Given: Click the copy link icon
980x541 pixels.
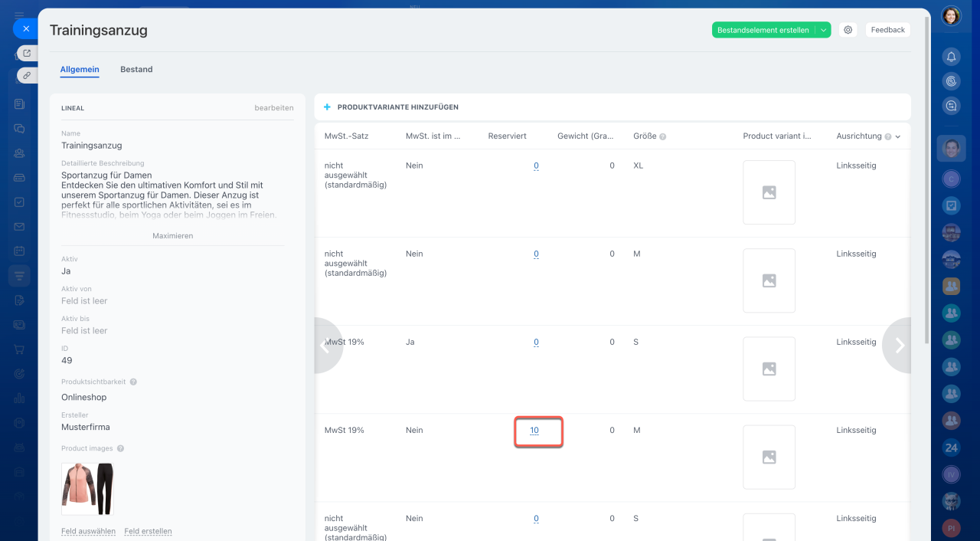Looking at the screenshot, I should pyautogui.click(x=27, y=75).
